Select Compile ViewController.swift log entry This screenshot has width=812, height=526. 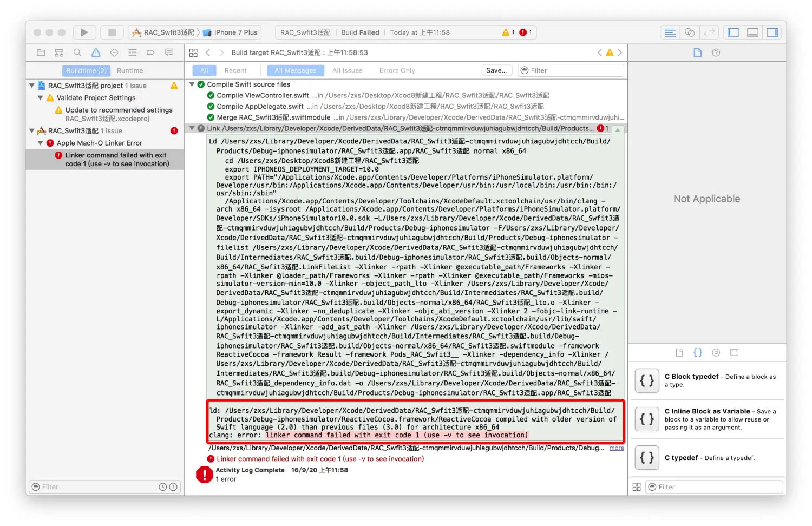406,95
